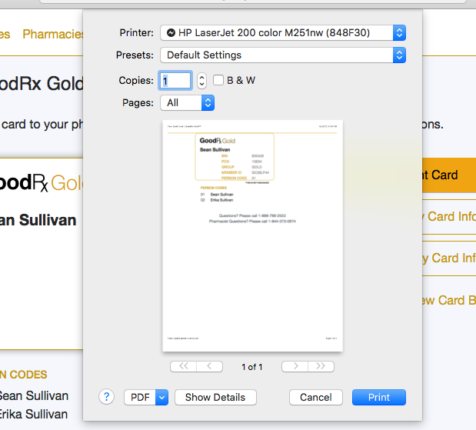The width and height of the screenshot is (476, 430).
Task: Click the print preview page thumbnail
Action: point(252,236)
